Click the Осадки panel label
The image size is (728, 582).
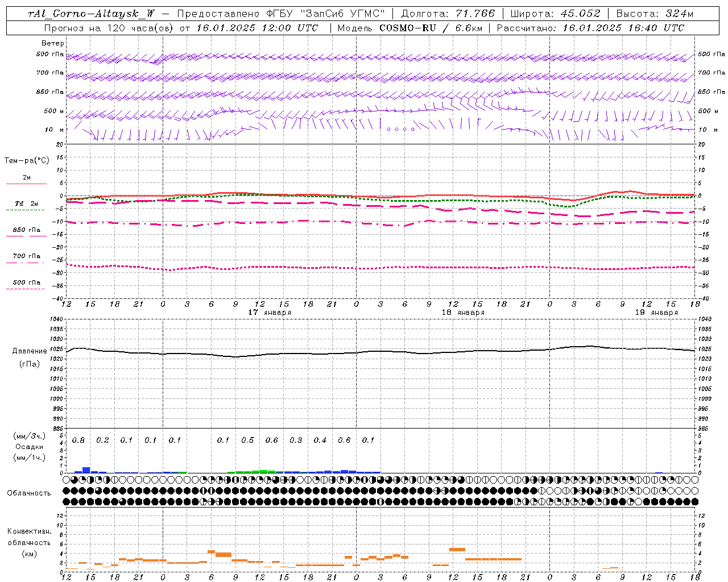click(x=30, y=447)
